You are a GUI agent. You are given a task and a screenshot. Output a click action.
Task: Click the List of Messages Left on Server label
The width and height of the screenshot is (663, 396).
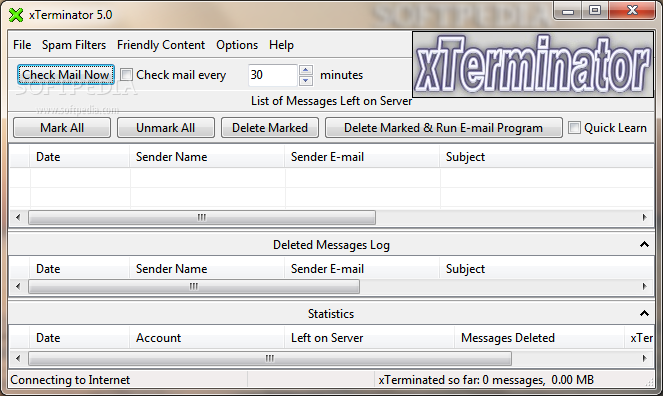(x=331, y=101)
